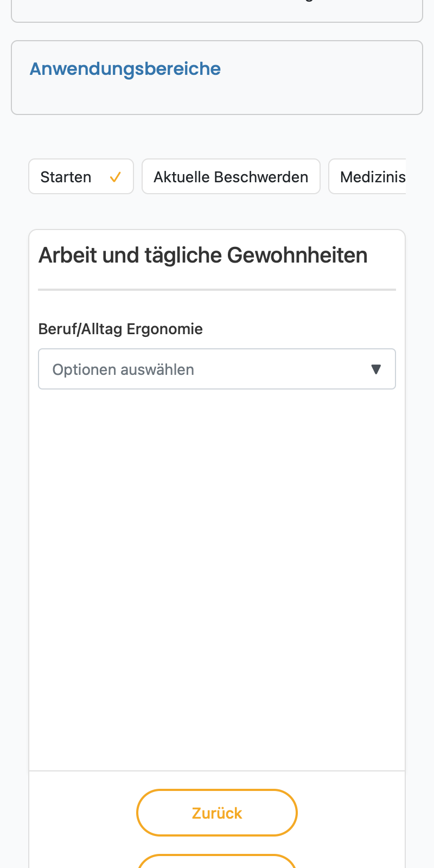Switch to the Aktuelle Beschwerden tab
434x868 pixels.
(231, 176)
